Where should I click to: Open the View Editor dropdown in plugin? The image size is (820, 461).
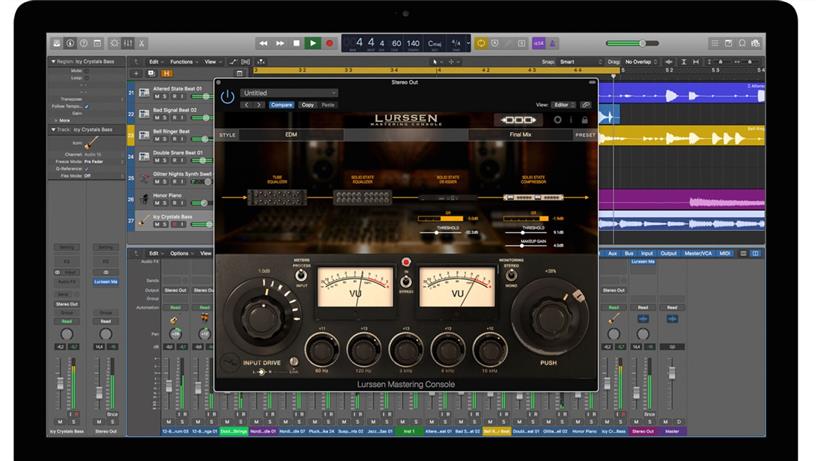pyautogui.click(x=563, y=105)
